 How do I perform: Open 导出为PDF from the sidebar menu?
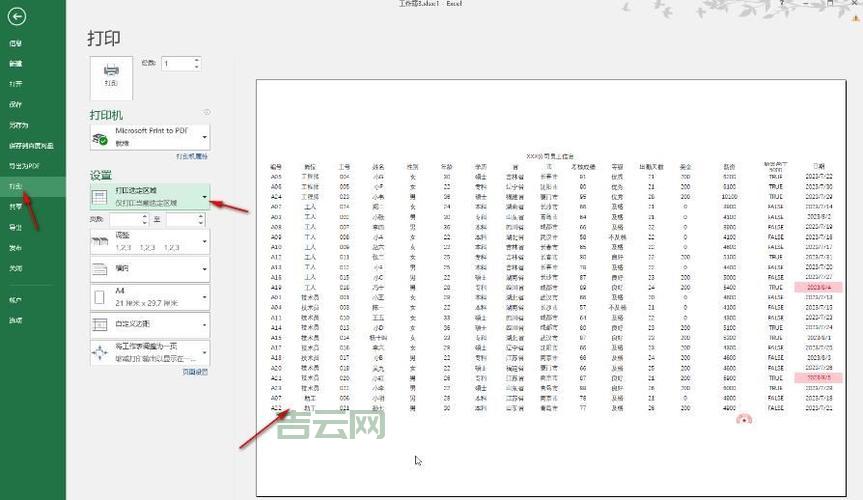click(24, 165)
